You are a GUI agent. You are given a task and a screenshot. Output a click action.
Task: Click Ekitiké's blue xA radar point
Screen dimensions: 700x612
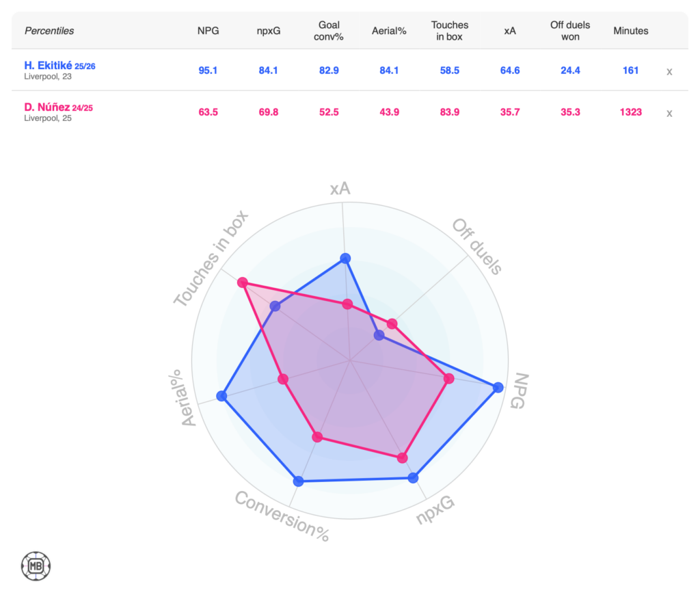tap(345, 258)
